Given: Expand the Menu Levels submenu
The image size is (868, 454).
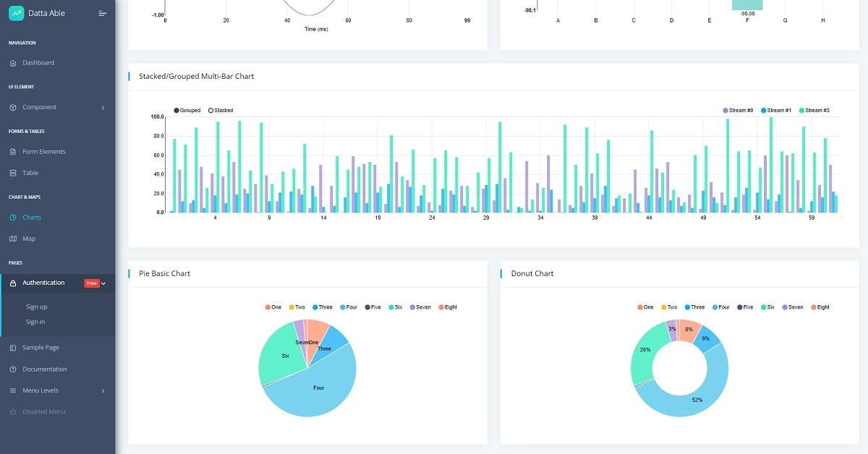Looking at the screenshot, I should (x=103, y=390).
